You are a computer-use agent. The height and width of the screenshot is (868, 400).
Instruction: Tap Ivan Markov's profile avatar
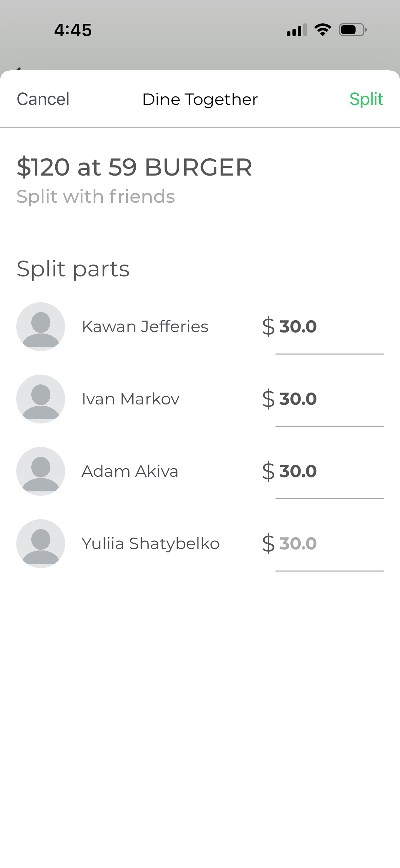(41, 399)
